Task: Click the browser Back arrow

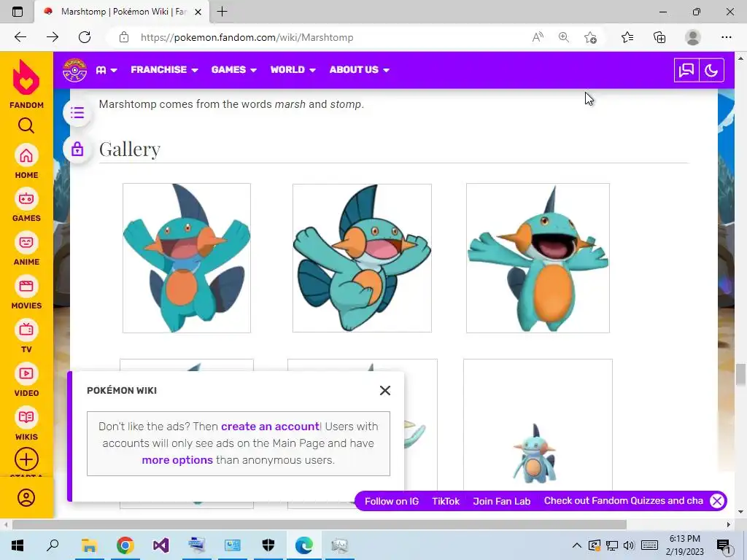Action: tap(20, 37)
